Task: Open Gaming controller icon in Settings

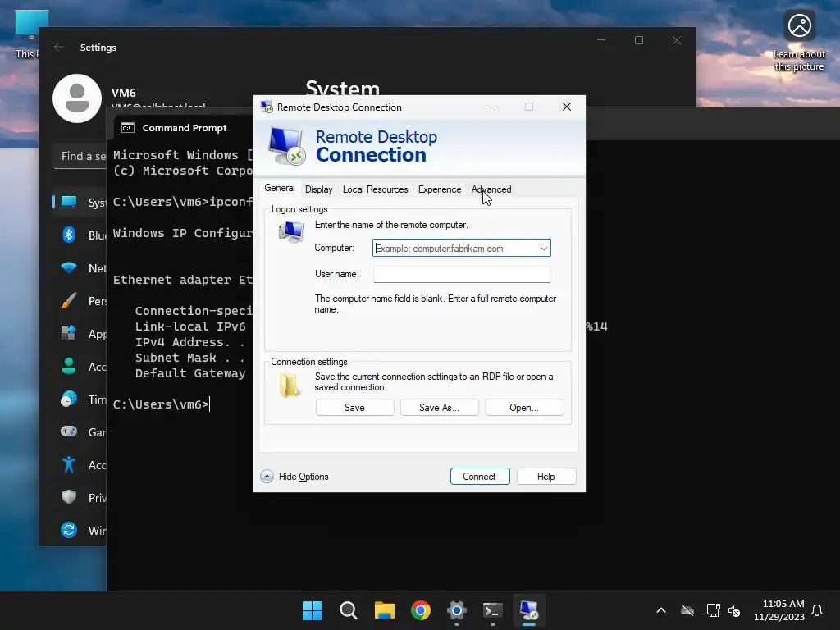Action: click(69, 431)
